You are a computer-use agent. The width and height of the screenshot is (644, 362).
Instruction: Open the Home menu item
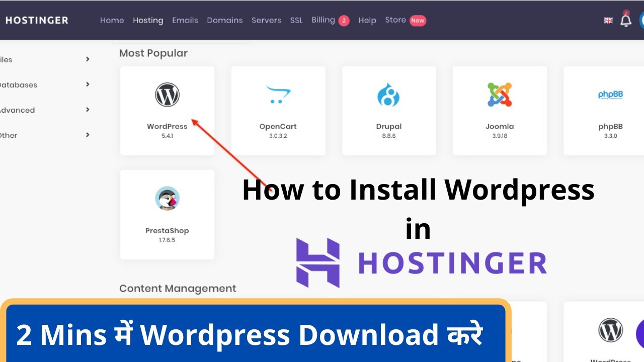pyautogui.click(x=112, y=20)
